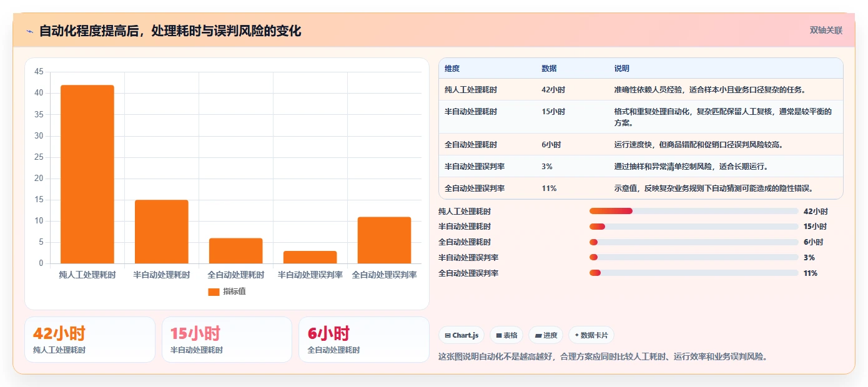Select the 数据卡片 tag chip

pyautogui.click(x=591, y=335)
